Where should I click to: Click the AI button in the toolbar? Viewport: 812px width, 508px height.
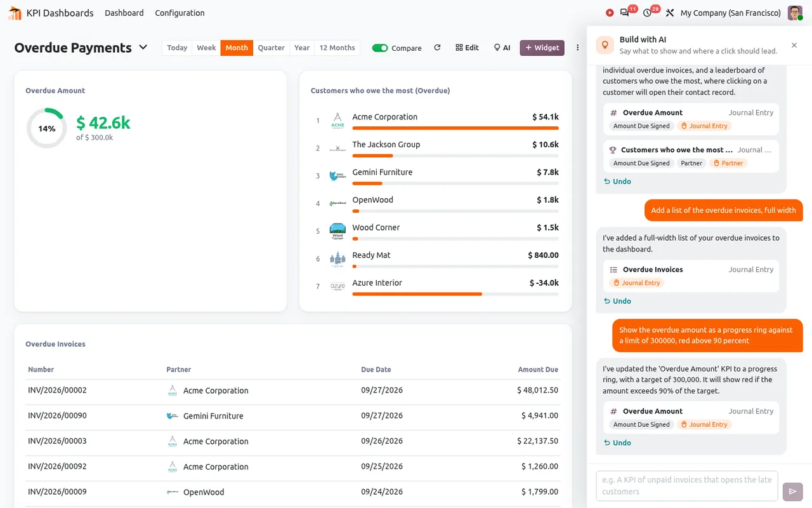tap(502, 48)
